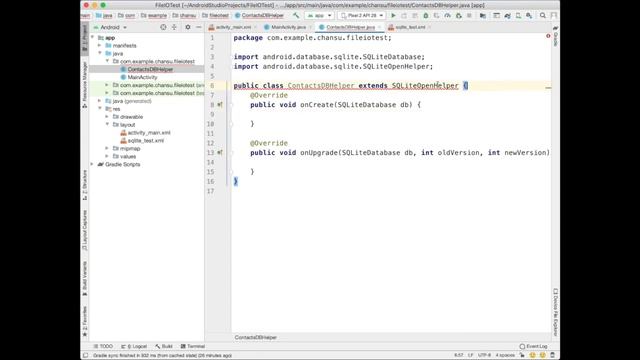Collapse the java folder

pos(100,53)
